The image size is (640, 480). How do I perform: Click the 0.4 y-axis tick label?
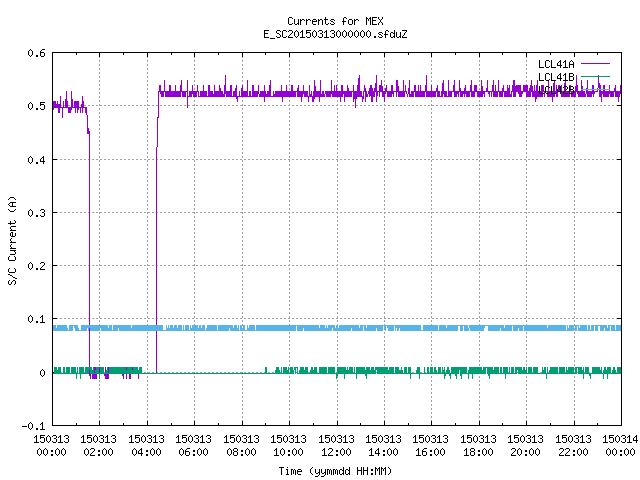[x=36, y=160]
